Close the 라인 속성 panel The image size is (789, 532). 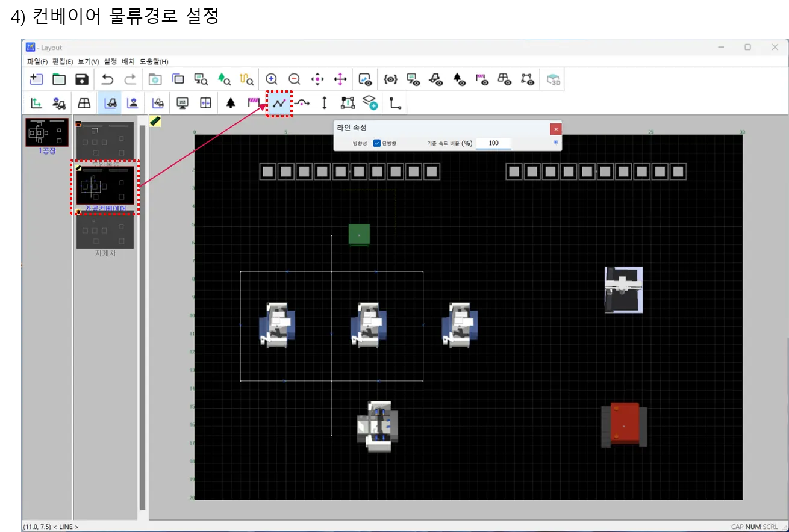[555, 129]
